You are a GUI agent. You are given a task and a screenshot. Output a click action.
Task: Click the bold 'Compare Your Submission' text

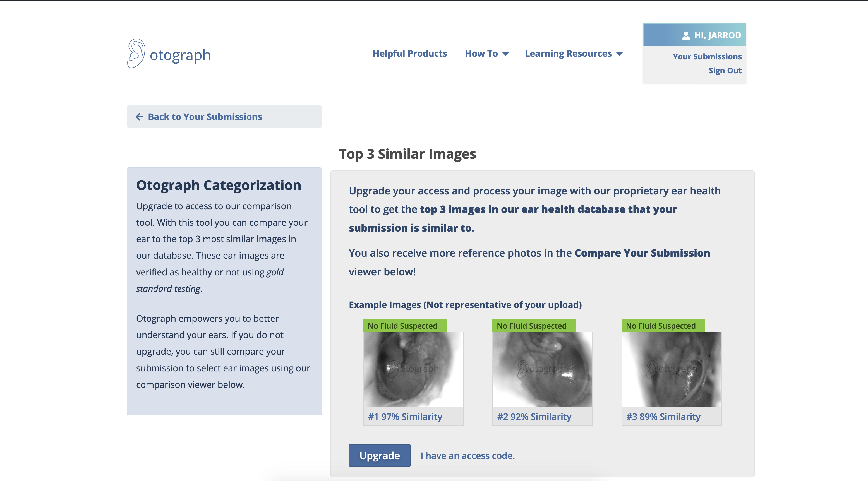(642, 253)
